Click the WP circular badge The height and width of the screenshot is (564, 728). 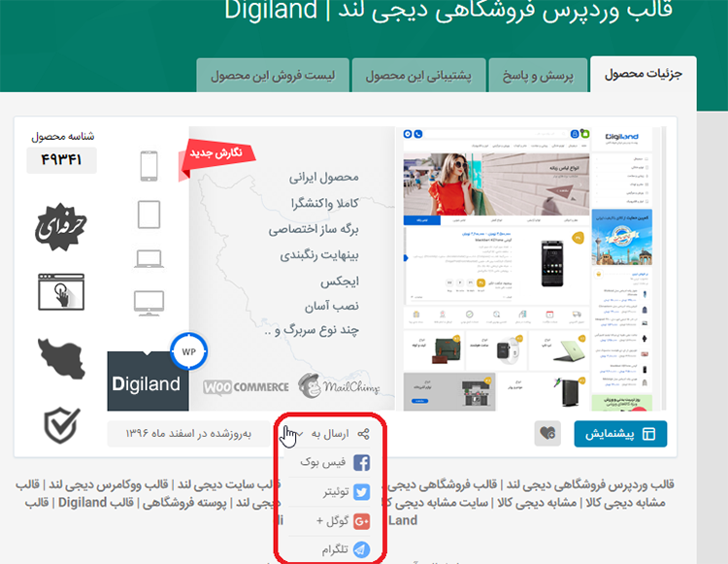click(188, 351)
